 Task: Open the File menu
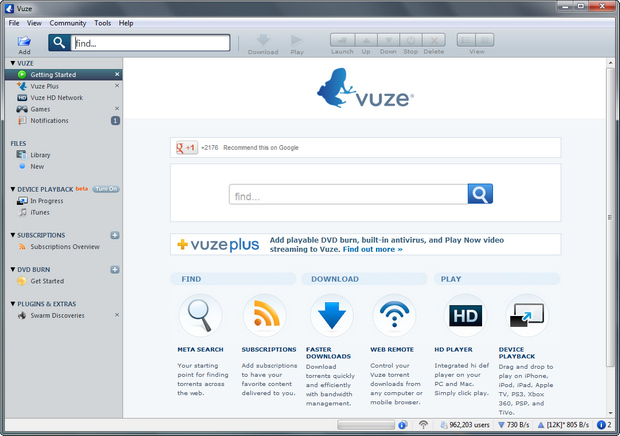coord(14,23)
